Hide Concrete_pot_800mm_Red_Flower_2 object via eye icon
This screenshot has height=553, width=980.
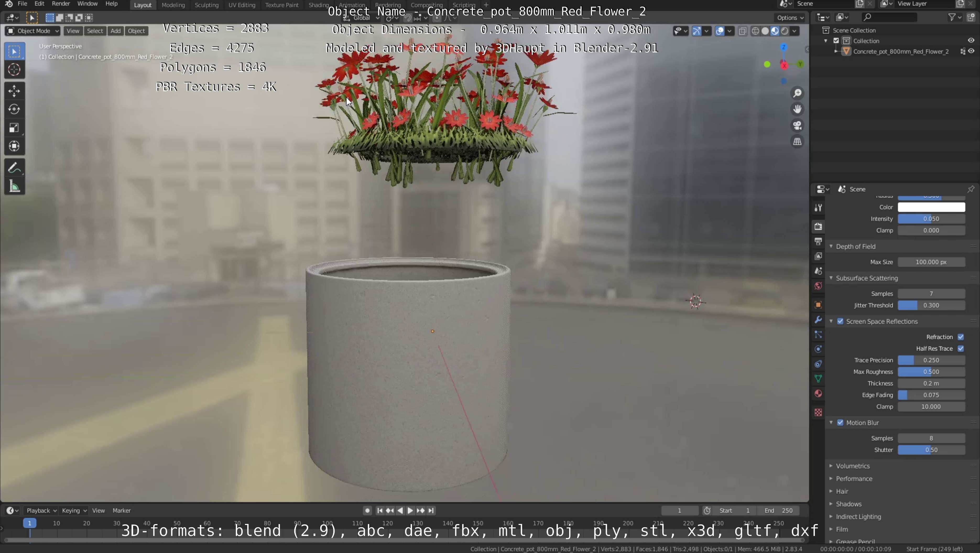pyautogui.click(x=971, y=51)
